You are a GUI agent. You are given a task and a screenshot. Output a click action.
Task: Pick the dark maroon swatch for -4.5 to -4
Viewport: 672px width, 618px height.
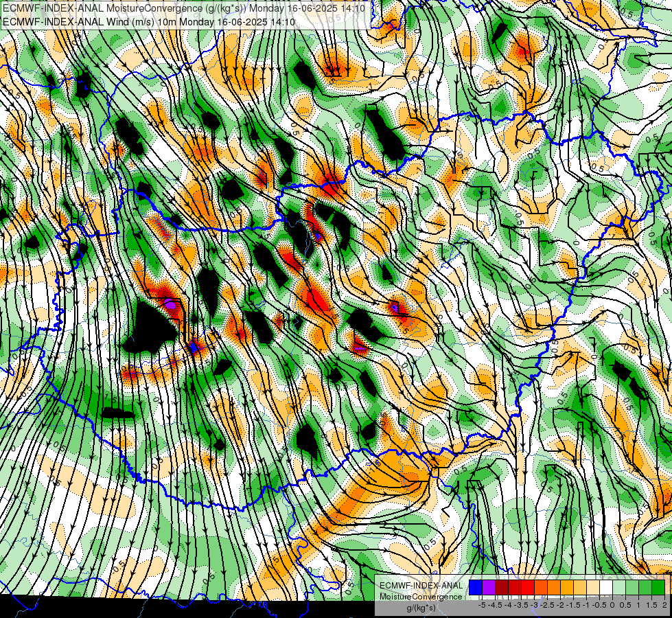[502, 587]
